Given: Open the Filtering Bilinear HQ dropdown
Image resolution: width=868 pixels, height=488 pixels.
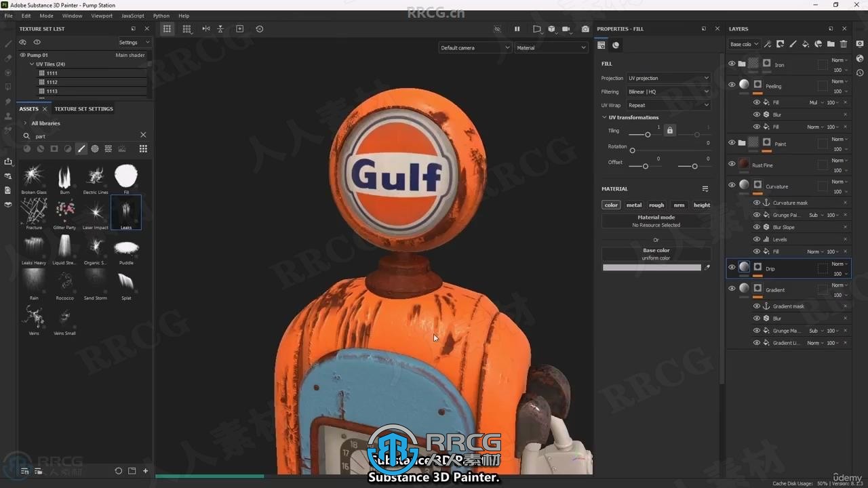Looking at the screenshot, I should 668,91.
